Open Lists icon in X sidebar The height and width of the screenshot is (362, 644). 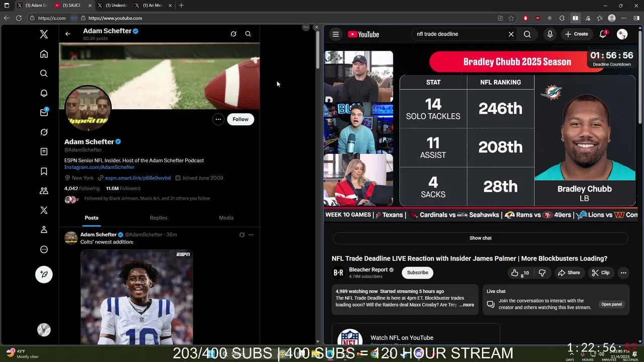click(x=44, y=151)
